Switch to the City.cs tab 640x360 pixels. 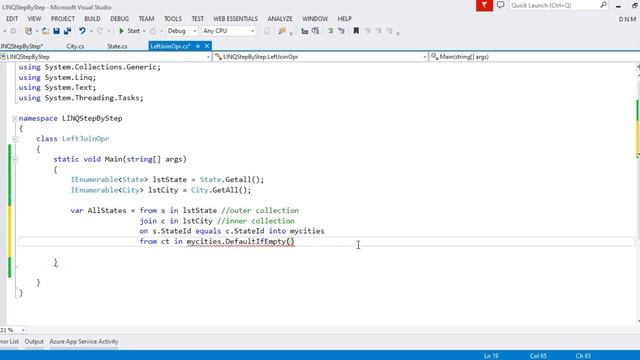[75, 46]
